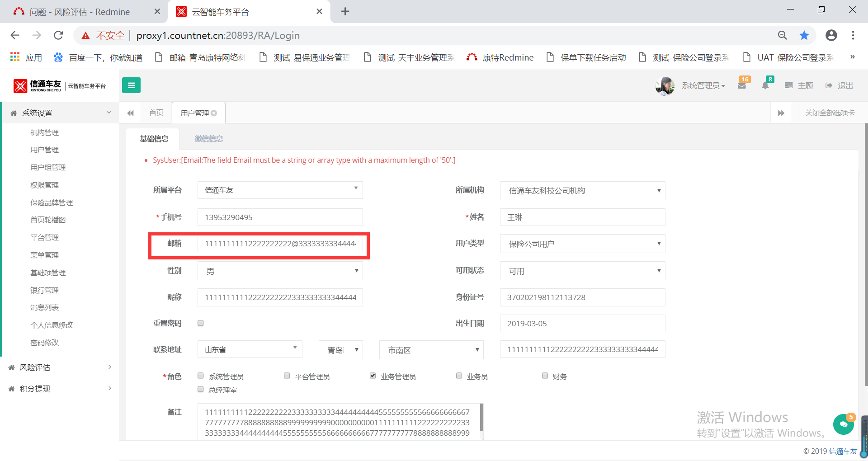Click the 邮箱 email input field
Image resolution: width=868 pixels, height=461 pixels.
[x=280, y=244]
